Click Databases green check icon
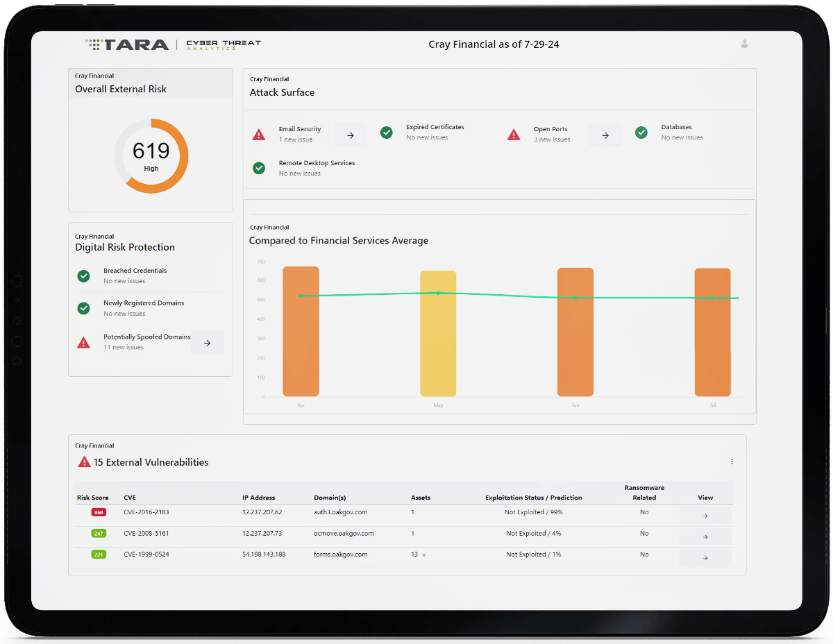Screen dimensions: 833x644 pyautogui.click(x=641, y=132)
